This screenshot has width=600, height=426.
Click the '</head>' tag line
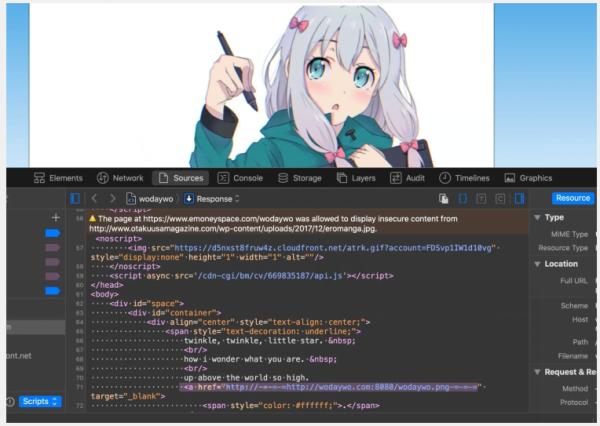(107, 285)
